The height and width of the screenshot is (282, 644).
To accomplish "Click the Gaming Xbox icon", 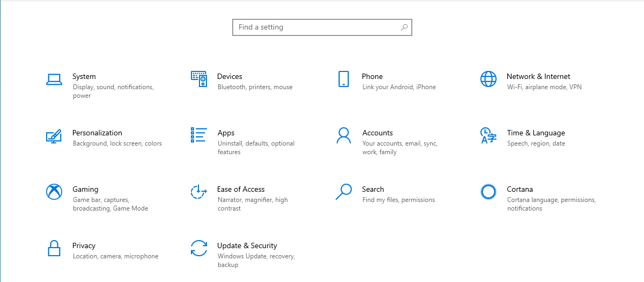I will (54, 192).
